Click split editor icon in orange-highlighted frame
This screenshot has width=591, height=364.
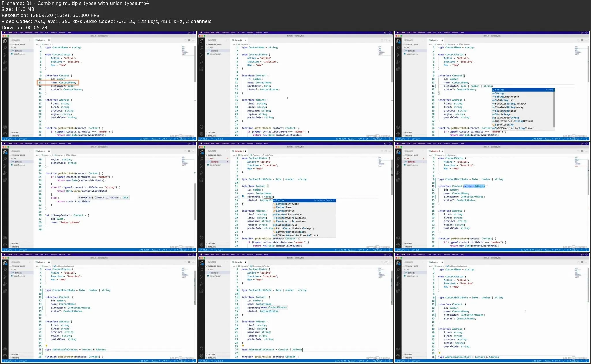click(189, 40)
